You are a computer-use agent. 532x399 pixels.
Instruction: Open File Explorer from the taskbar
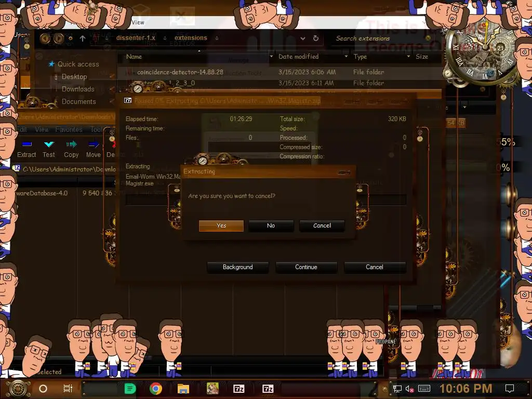coord(183,389)
